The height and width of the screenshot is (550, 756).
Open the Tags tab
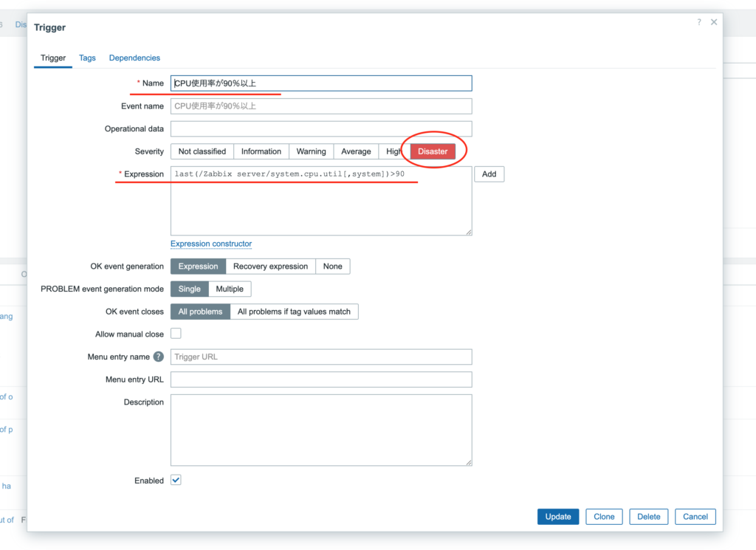click(x=87, y=58)
